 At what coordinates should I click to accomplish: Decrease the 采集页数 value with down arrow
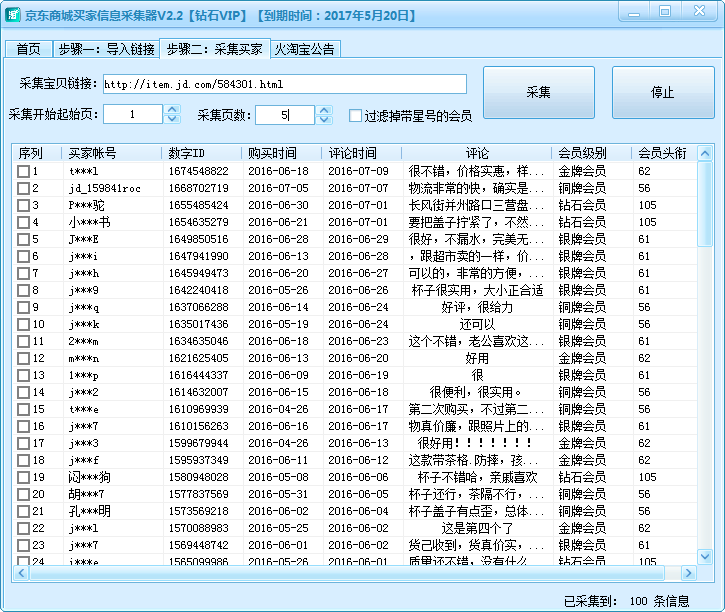(324, 120)
